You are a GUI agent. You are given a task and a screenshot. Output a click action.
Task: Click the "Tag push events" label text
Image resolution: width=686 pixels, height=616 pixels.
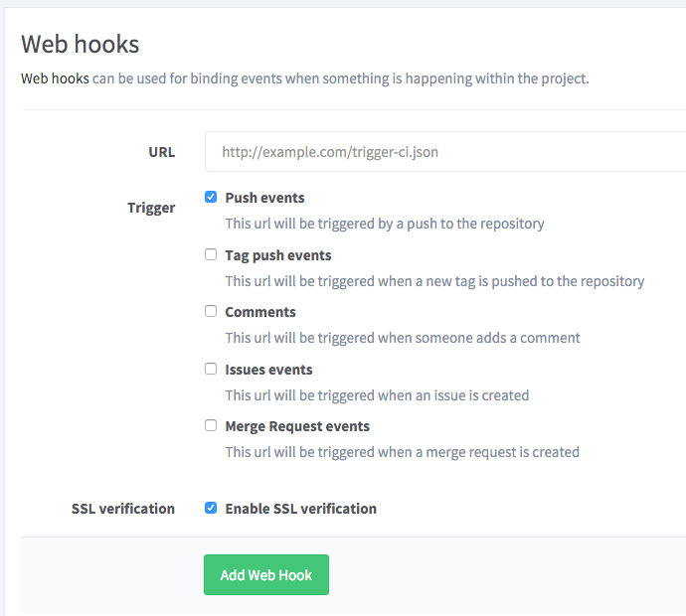click(x=278, y=255)
